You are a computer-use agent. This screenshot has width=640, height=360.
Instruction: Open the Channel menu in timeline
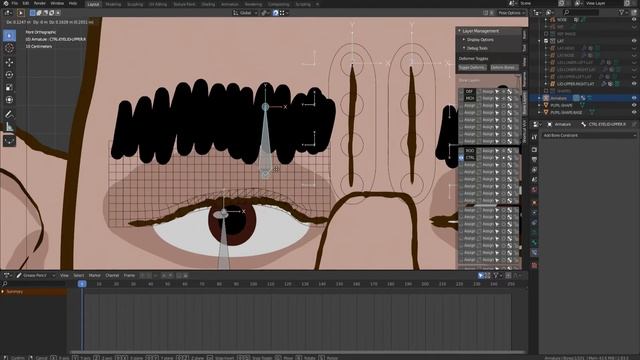click(x=112, y=276)
